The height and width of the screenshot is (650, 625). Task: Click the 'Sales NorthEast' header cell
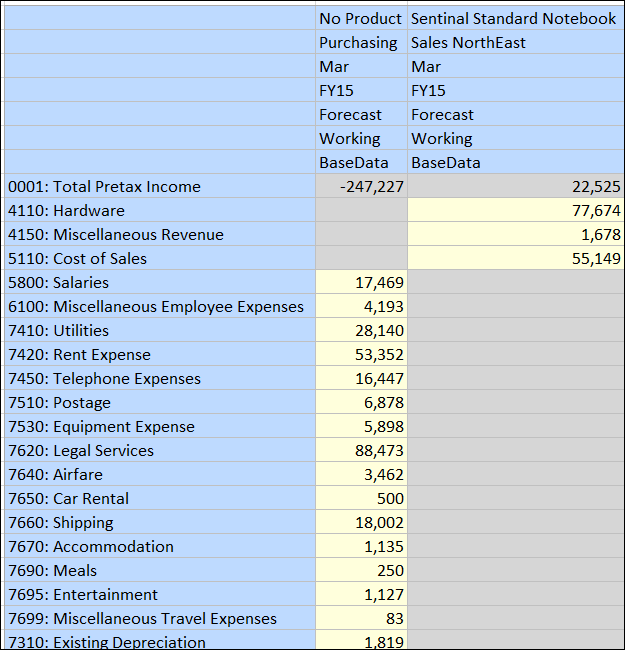[516, 42]
